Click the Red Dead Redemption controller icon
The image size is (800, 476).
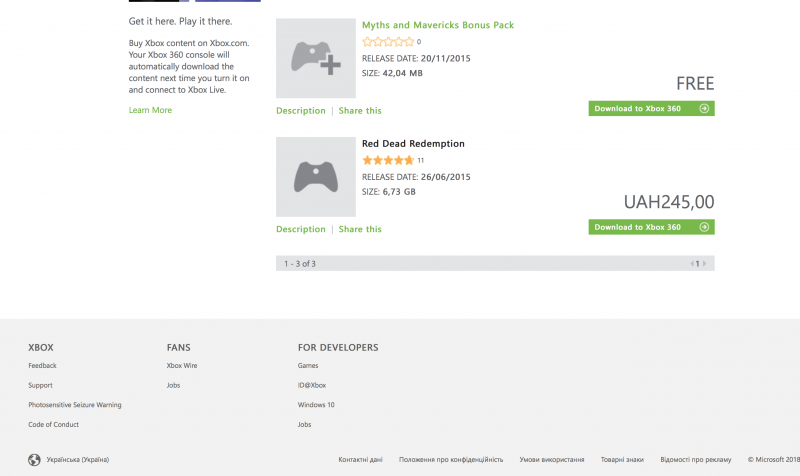click(x=316, y=177)
